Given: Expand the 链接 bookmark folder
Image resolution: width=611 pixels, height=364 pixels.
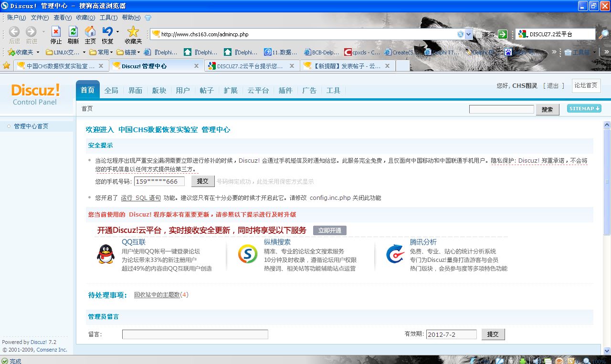Looking at the screenshot, I should 129,52.
